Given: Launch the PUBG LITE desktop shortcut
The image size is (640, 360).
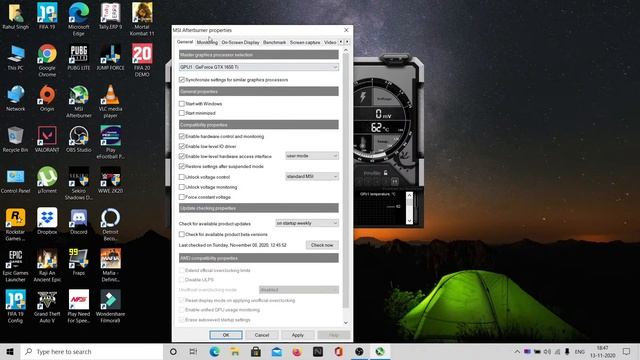Looking at the screenshot, I should coord(78,57).
